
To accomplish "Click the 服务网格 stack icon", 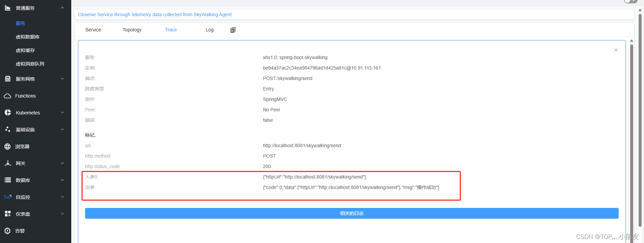I will point(7,79).
